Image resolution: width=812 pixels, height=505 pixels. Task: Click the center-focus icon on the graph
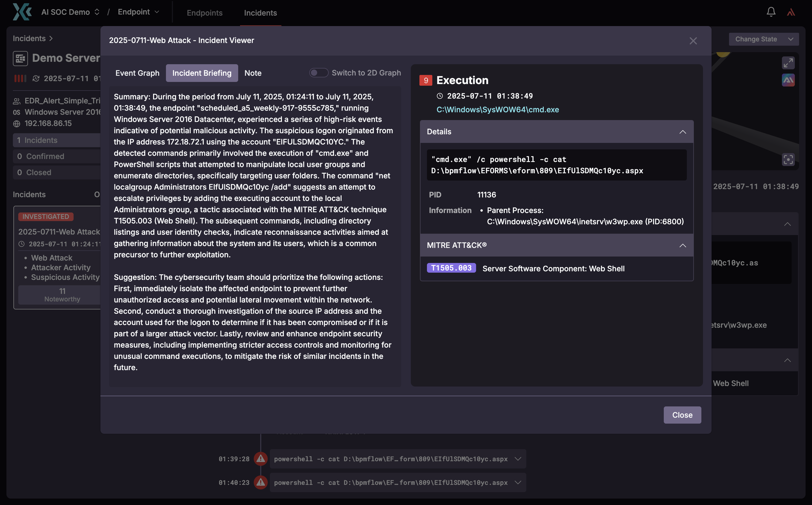click(788, 160)
